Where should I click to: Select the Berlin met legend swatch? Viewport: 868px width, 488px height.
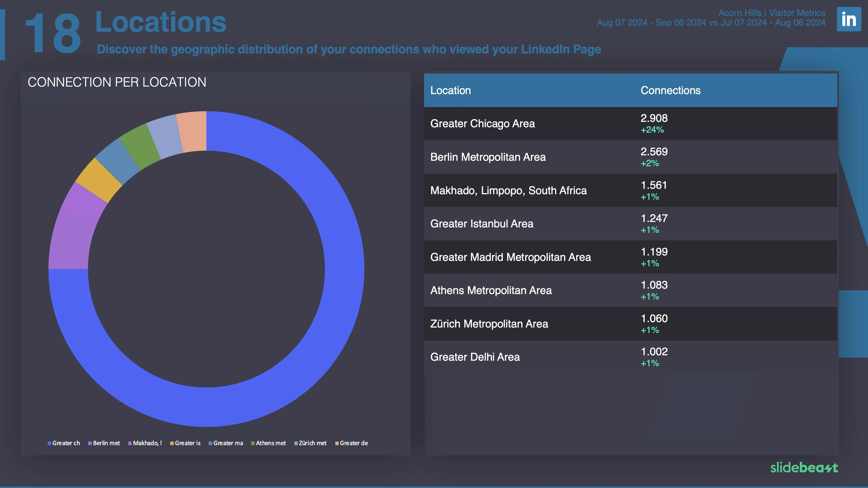click(x=90, y=443)
